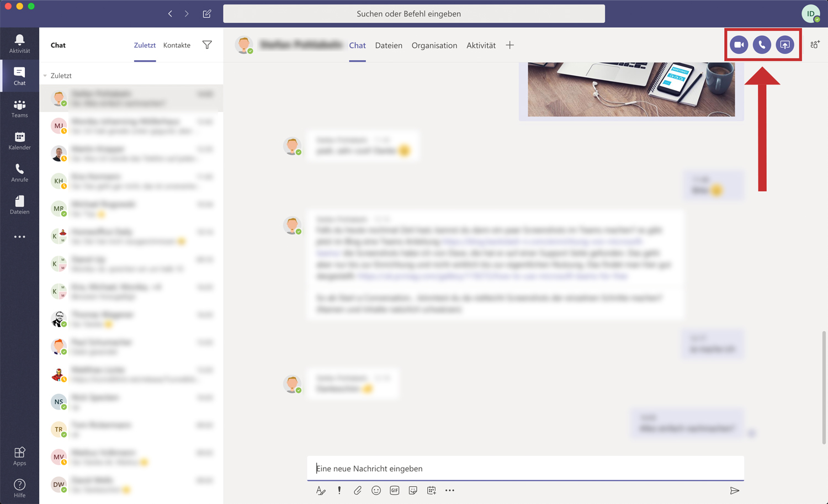
Task: Attach a file with paperclip icon
Action: click(358, 490)
